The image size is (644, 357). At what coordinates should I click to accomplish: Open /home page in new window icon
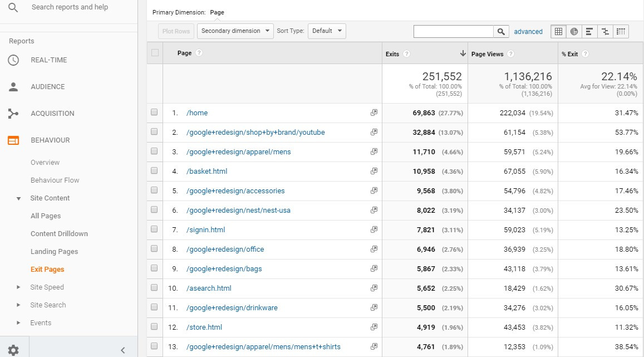pos(373,113)
